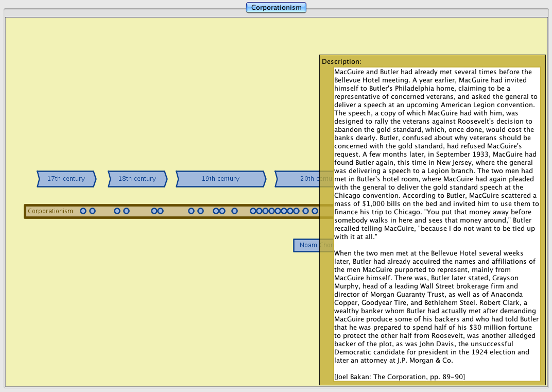Select the 18th century period arrow
Image resolution: width=552 pixels, height=392 pixels.
coord(137,179)
